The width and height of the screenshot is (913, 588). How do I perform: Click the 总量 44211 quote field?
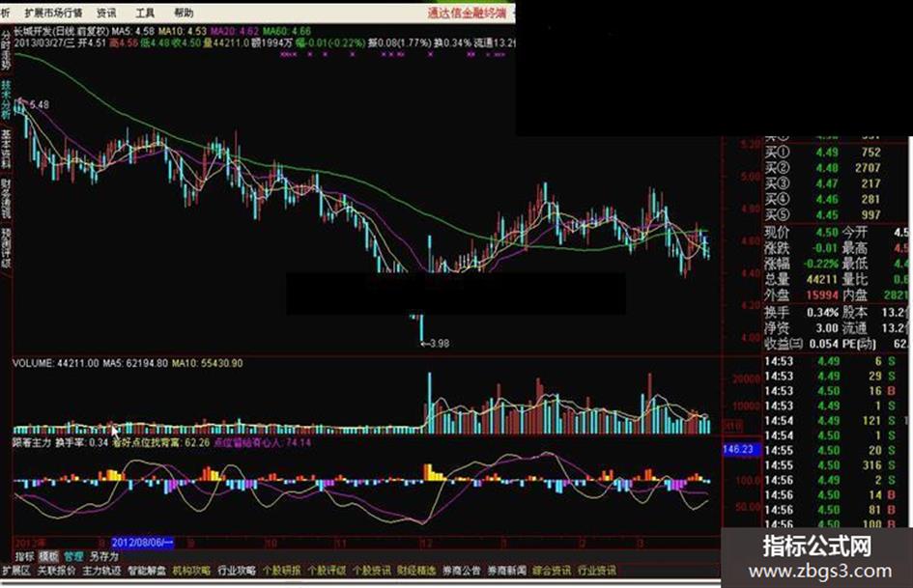801,279
